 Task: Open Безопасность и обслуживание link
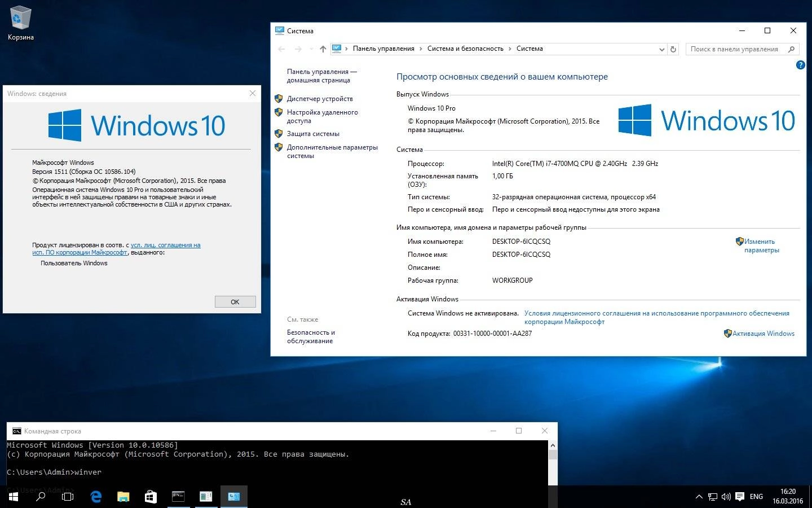pos(311,336)
